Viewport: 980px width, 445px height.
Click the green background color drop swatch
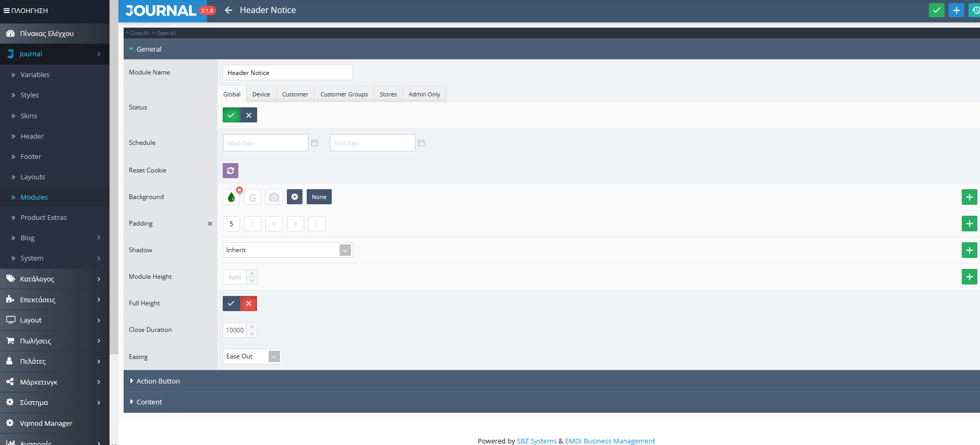231,197
